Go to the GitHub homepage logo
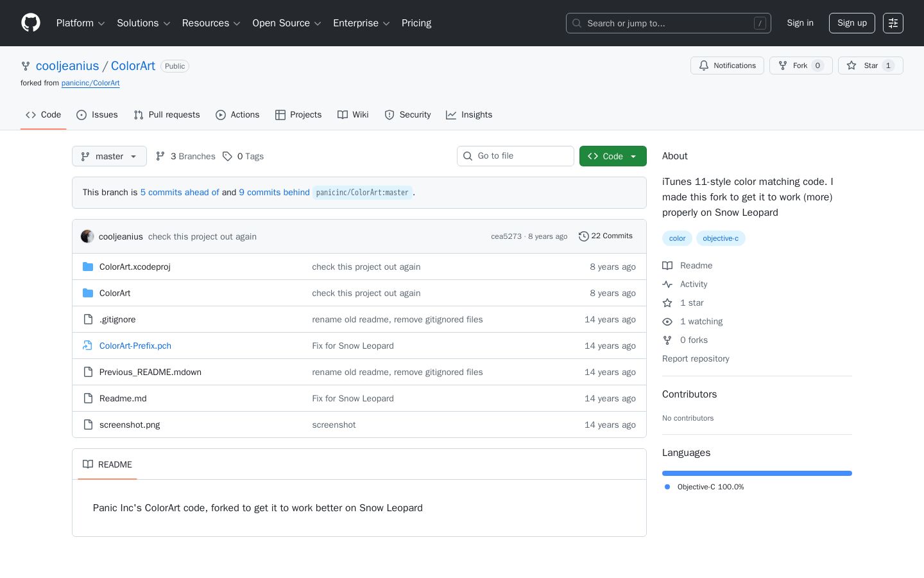924x578 pixels. coord(31,23)
